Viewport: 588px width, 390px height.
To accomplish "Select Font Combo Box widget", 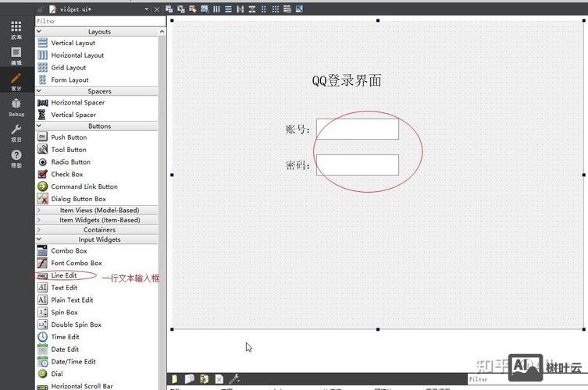I will (x=97, y=263).
